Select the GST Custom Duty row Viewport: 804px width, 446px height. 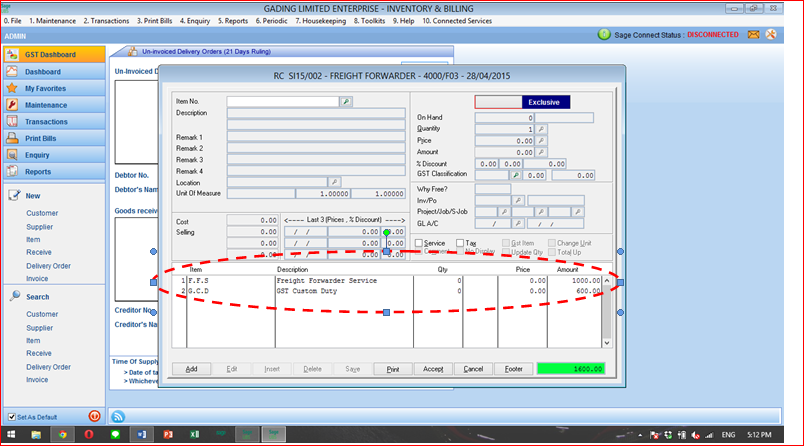tap(387, 291)
